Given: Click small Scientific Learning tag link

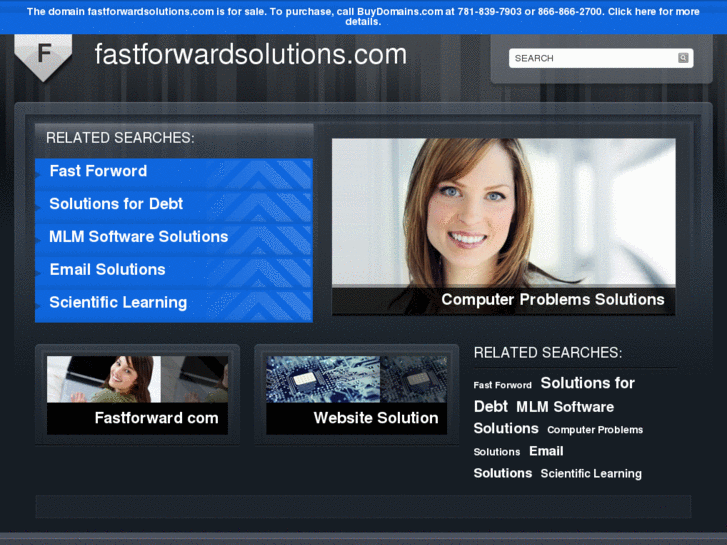Looking at the screenshot, I should point(591,474).
